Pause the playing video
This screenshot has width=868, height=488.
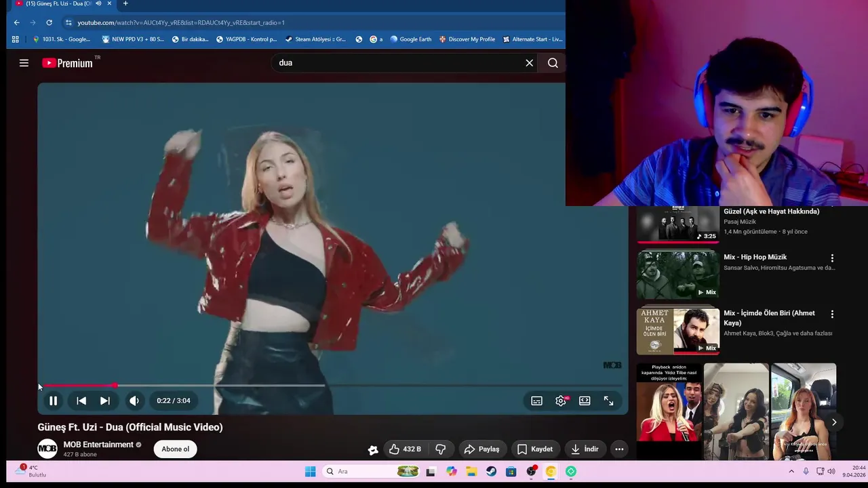click(53, 401)
